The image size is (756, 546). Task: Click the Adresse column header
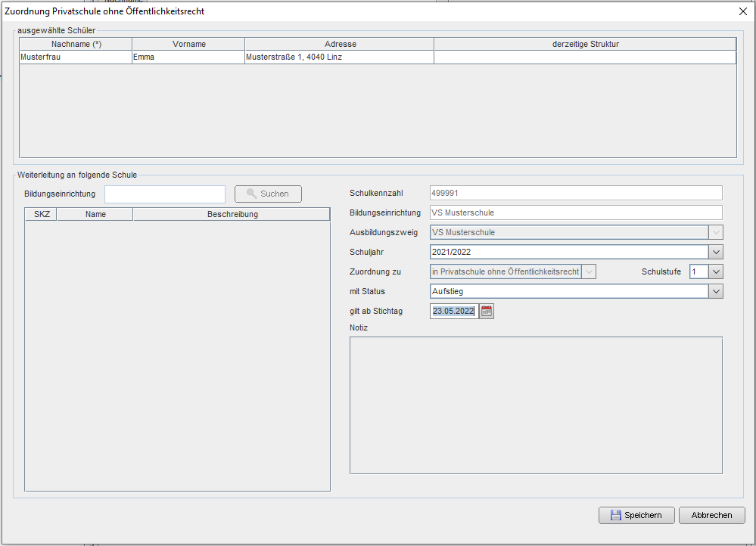coord(340,44)
